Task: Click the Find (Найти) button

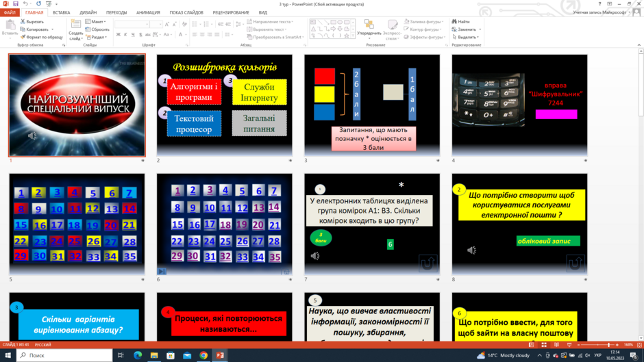Action: pyautogui.click(x=461, y=22)
